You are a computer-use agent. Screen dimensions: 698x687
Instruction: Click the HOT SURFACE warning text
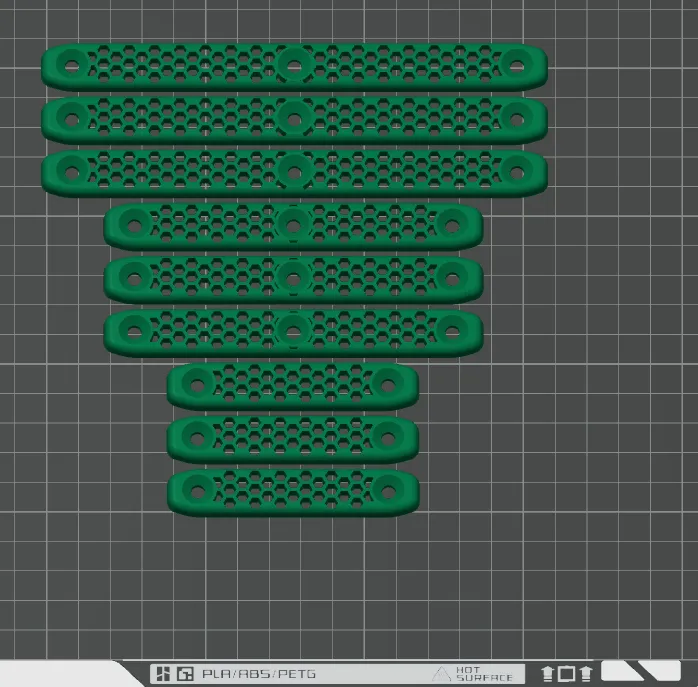484,674
